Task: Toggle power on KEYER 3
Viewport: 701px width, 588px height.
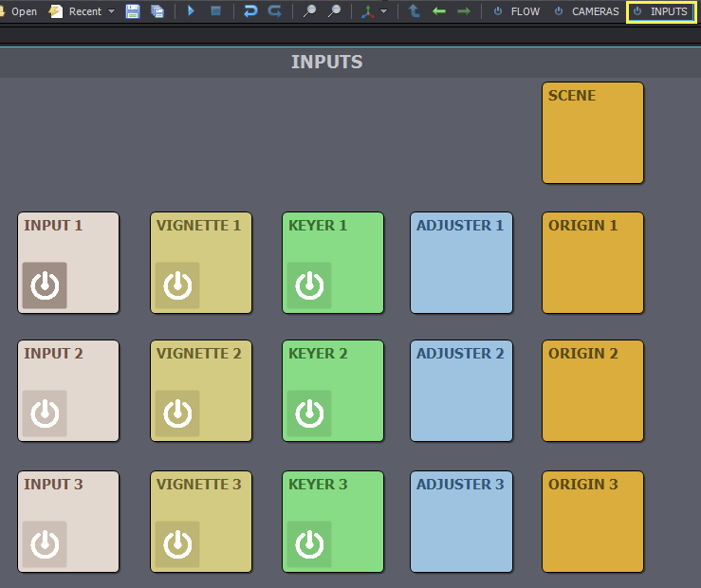Action: click(309, 544)
